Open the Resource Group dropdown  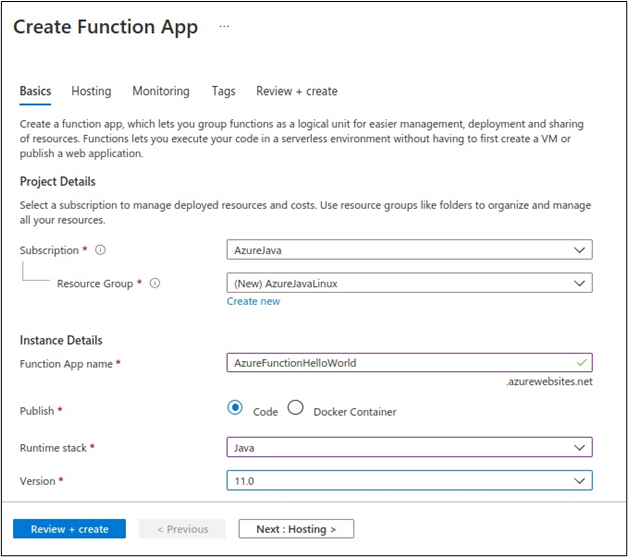(409, 283)
